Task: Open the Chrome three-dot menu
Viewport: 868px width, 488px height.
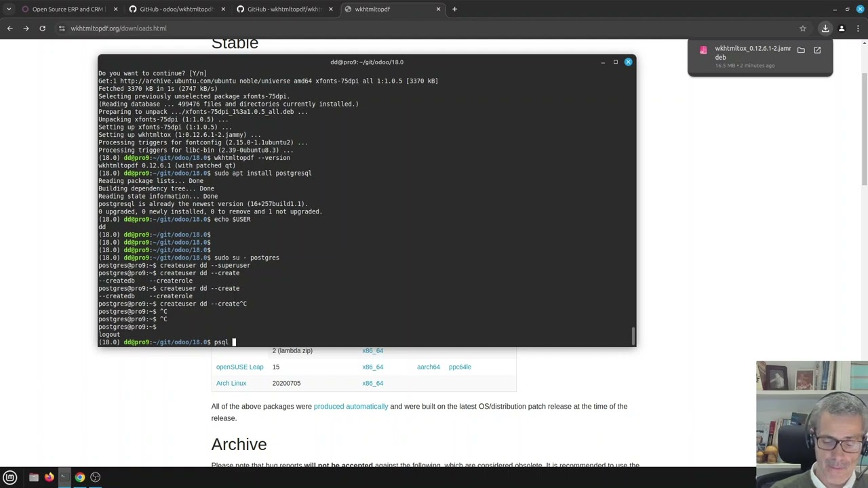Action: [858, 28]
